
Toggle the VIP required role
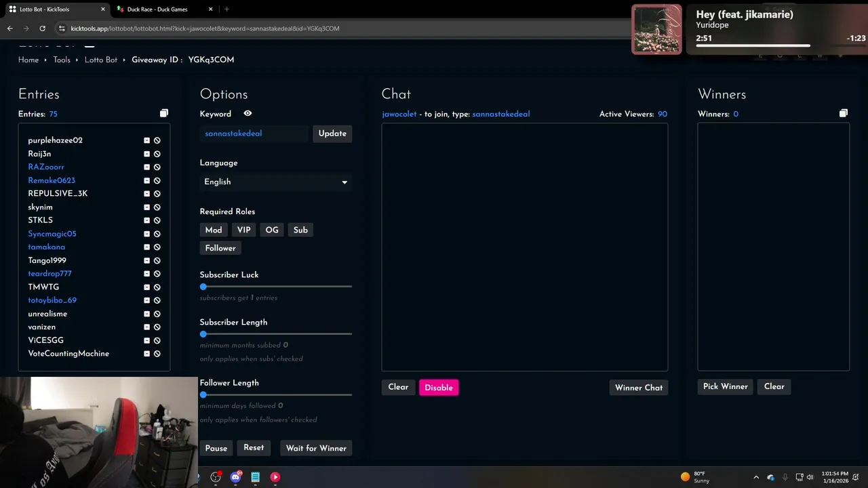pos(244,230)
